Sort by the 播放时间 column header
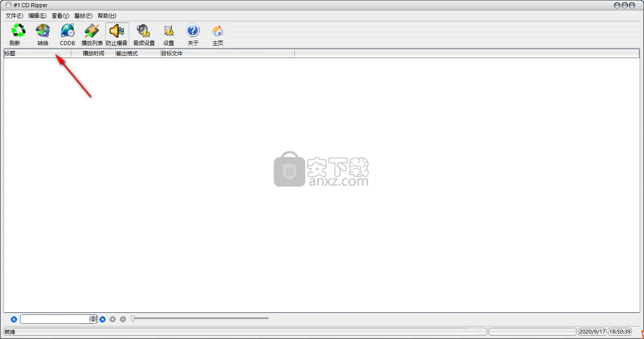This screenshot has width=644, height=339. (x=93, y=54)
